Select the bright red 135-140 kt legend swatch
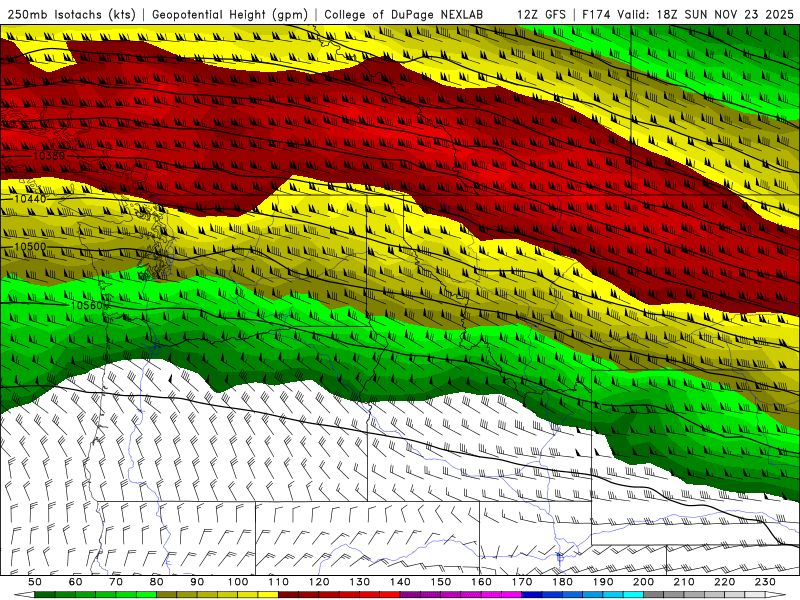This screenshot has width=800, height=600. pos(390,594)
